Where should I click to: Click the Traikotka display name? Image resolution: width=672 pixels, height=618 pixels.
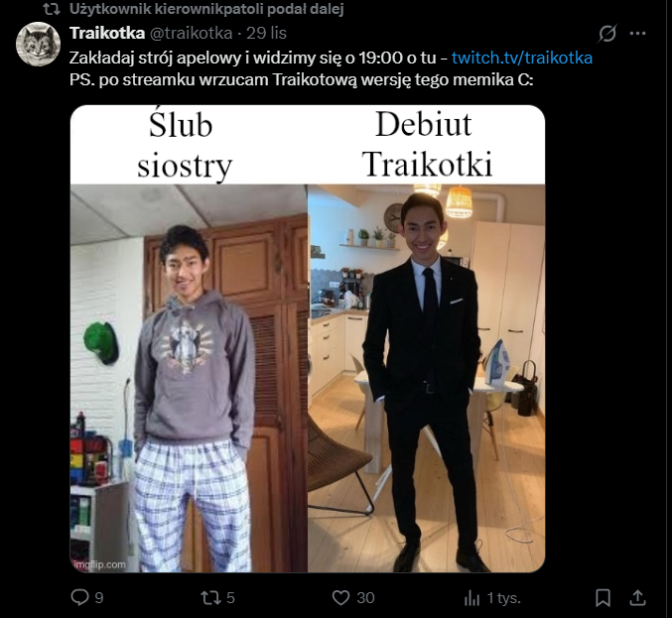(107, 33)
